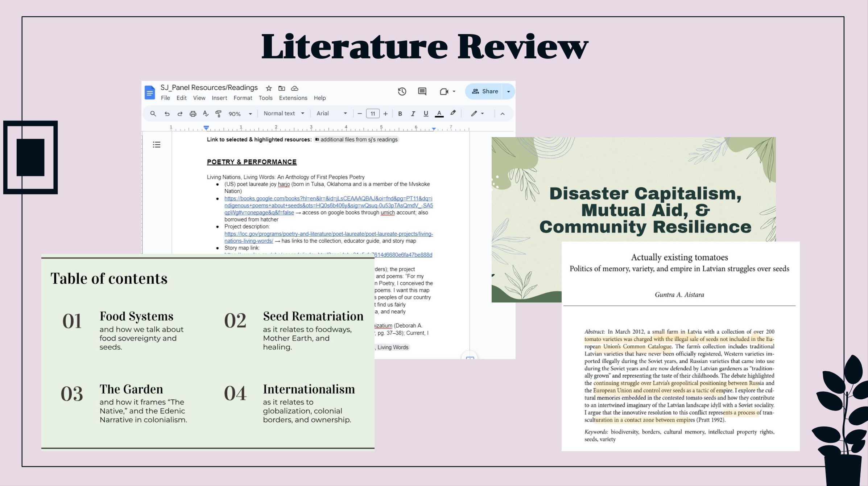Open the comments icon

tap(422, 91)
